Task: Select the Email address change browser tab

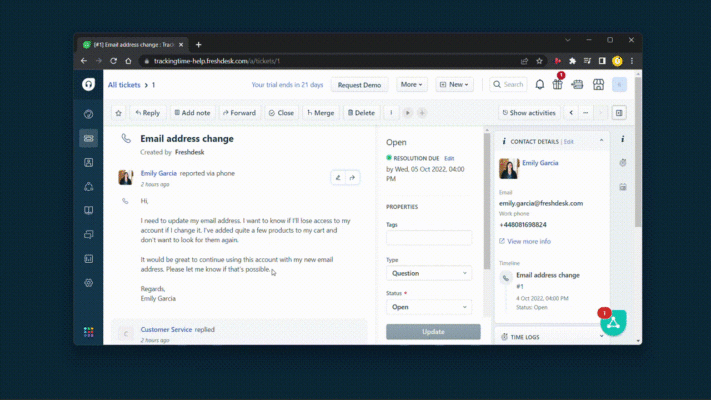Action: [x=134, y=44]
